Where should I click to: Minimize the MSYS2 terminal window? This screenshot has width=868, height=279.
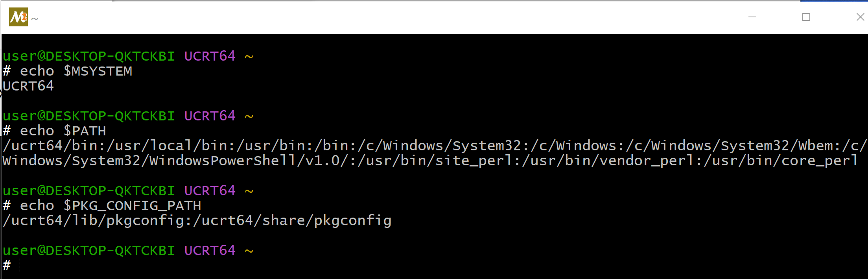point(752,17)
